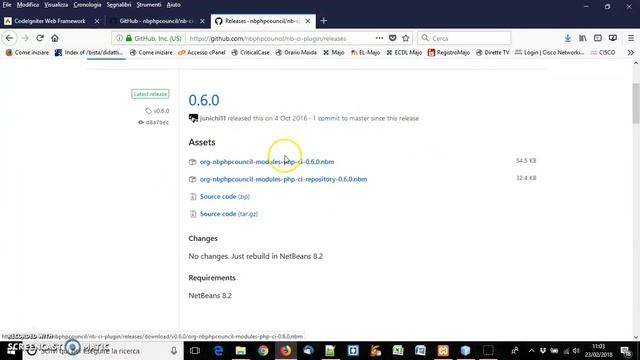Close the Releases nbphpcouncil tab
The width and height of the screenshot is (640, 360).
pyautogui.click(x=308, y=21)
